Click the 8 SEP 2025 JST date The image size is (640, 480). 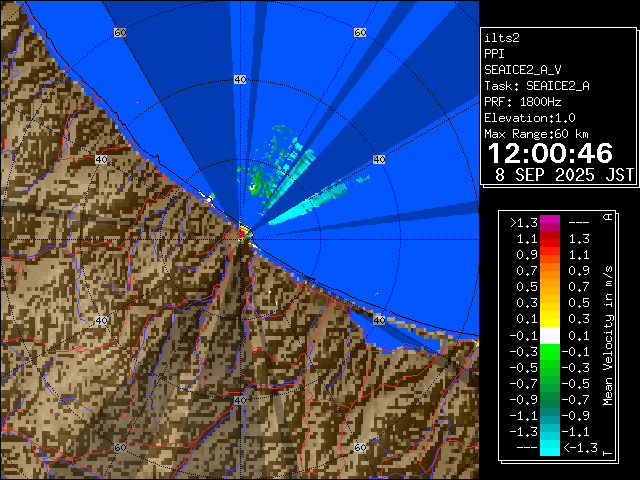(x=564, y=174)
